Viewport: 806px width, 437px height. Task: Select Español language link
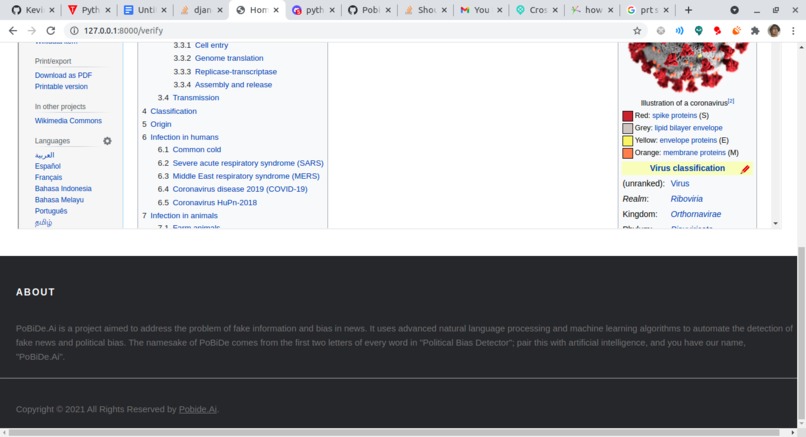48,166
